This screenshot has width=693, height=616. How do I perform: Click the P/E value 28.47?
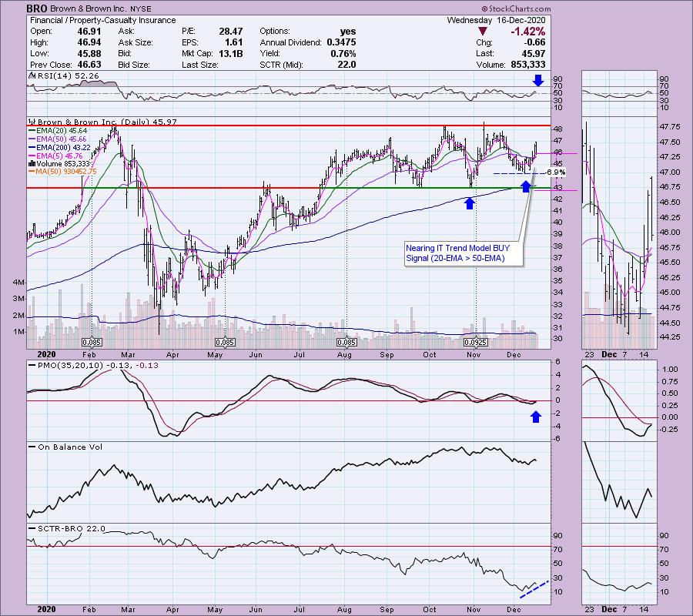pyautogui.click(x=231, y=32)
